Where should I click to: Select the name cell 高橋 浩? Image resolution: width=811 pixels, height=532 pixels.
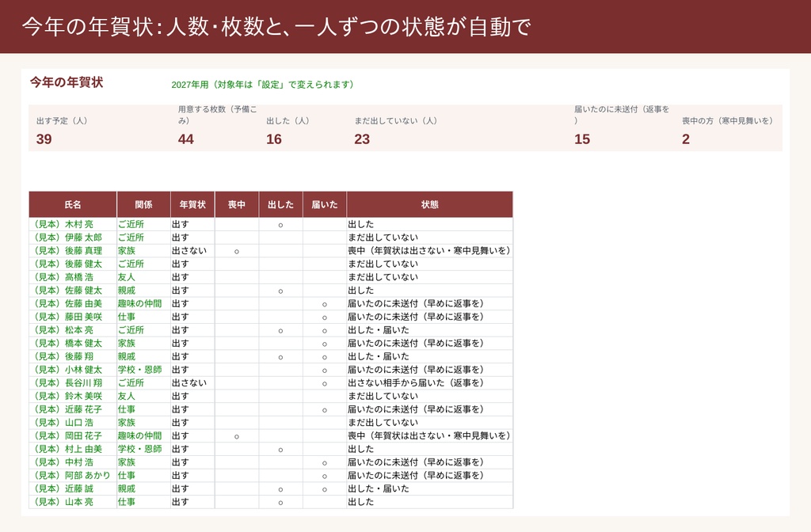73,277
